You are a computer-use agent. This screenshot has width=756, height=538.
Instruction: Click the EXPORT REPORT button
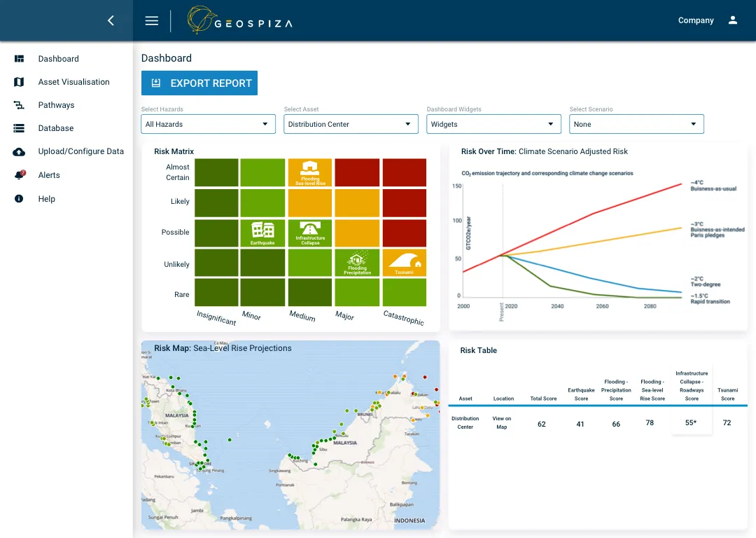(x=199, y=83)
